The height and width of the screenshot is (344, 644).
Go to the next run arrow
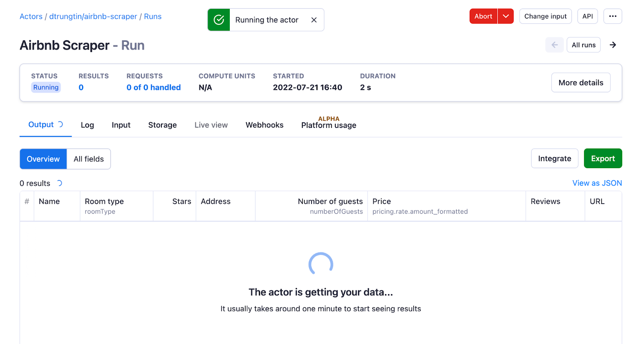tap(613, 45)
